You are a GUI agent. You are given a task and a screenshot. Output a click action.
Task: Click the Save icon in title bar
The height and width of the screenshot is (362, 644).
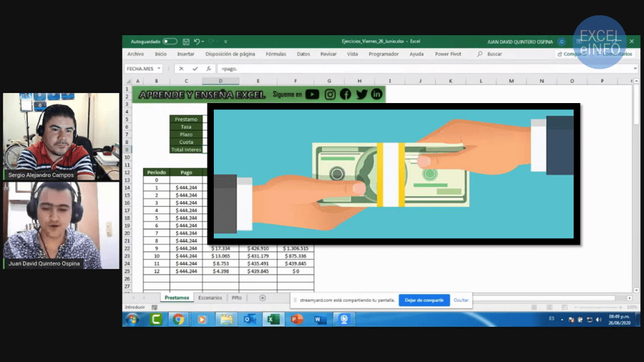186,41
